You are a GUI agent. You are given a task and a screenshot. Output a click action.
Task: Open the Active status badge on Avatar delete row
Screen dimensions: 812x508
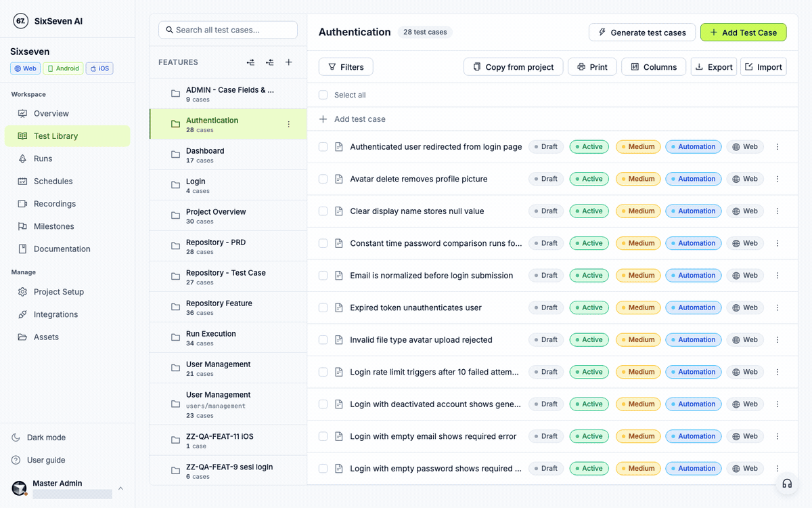coord(589,179)
